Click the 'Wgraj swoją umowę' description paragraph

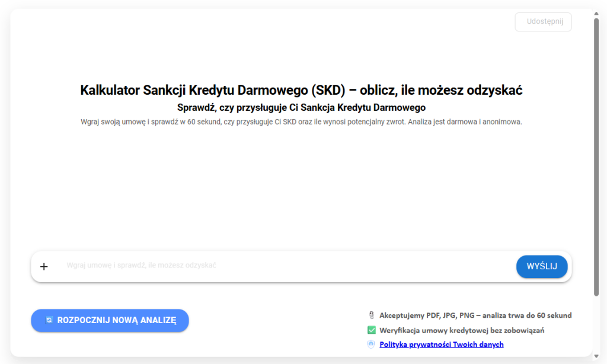pyautogui.click(x=301, y=122)
